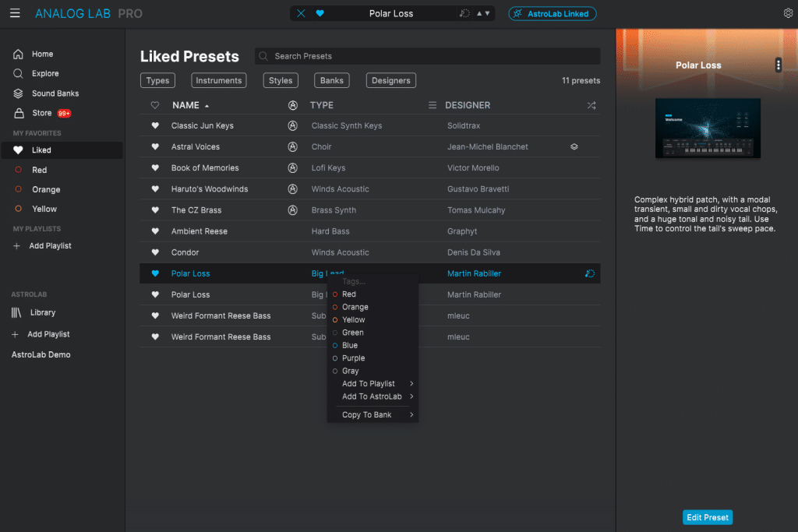Viewport: 798px width, 532px height.
Task: Click the layers icon on Astral Voices row
Action: pyautogui.click(x=574, y=146)
